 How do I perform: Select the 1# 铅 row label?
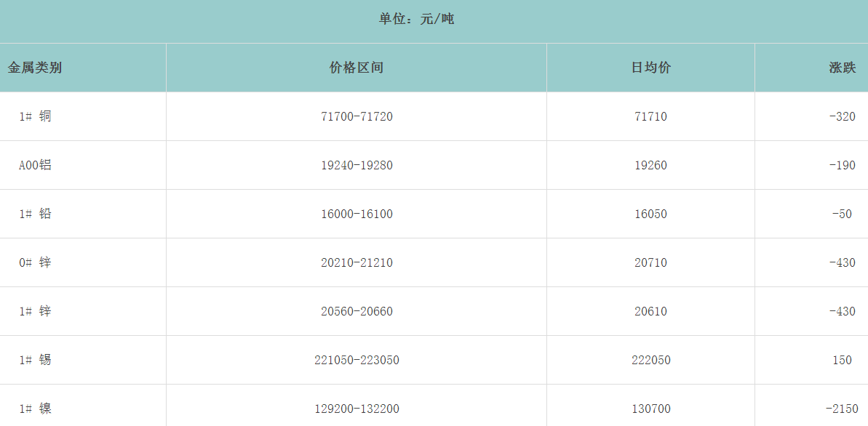[35, 214]
